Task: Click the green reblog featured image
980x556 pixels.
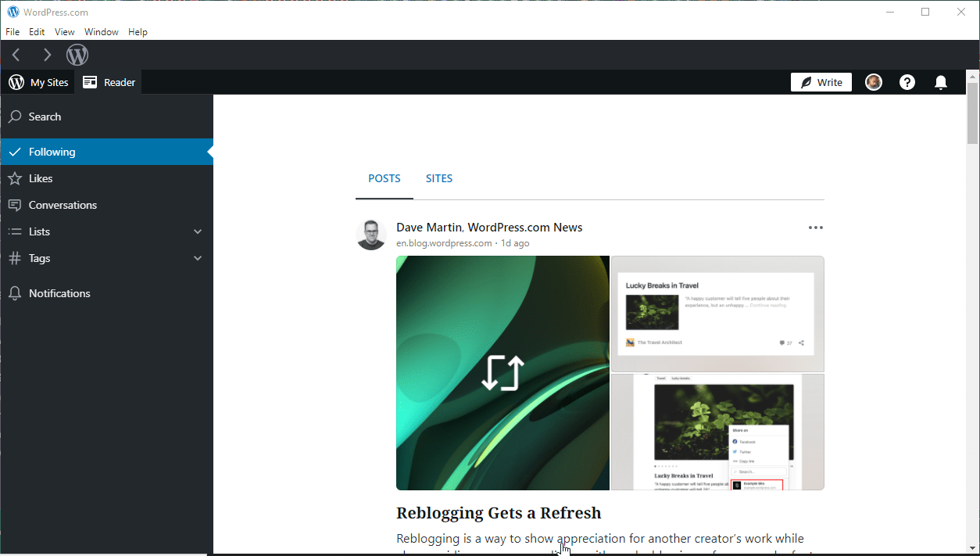Action: click(503, 373)
